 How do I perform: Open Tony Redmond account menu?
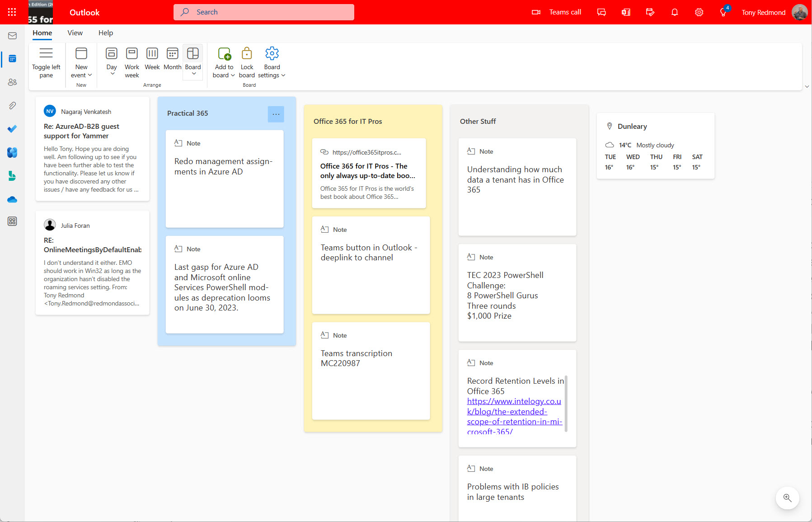pos(774,12)
